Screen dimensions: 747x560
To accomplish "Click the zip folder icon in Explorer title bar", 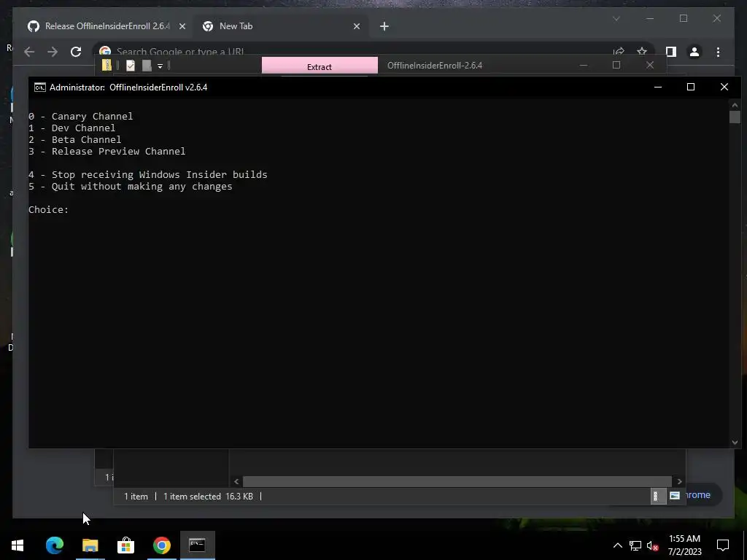I will pos(107,65).
